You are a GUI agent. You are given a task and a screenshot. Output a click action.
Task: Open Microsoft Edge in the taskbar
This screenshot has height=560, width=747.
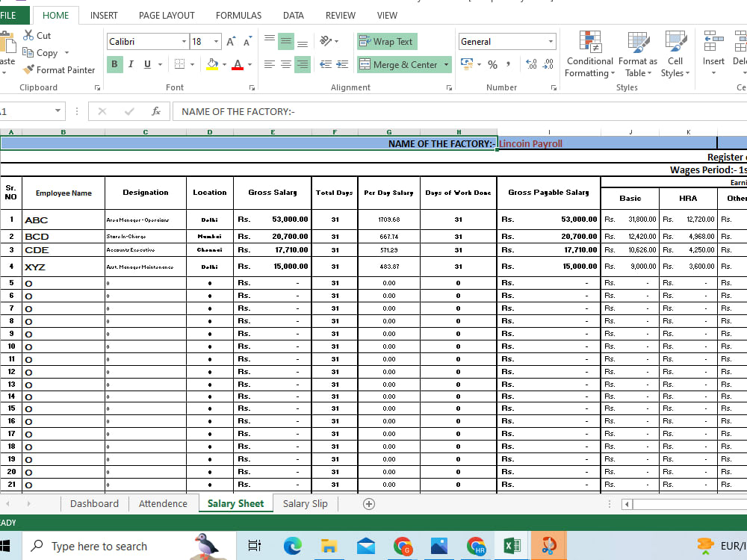pos(293,546)
